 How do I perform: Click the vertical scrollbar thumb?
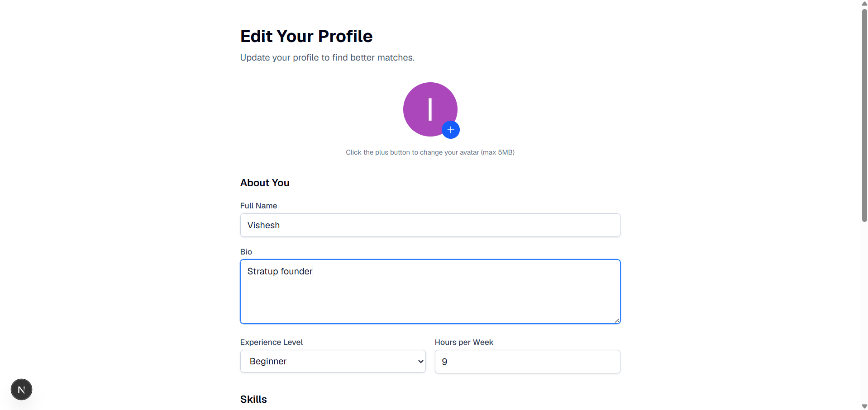[x=864, y=115]
